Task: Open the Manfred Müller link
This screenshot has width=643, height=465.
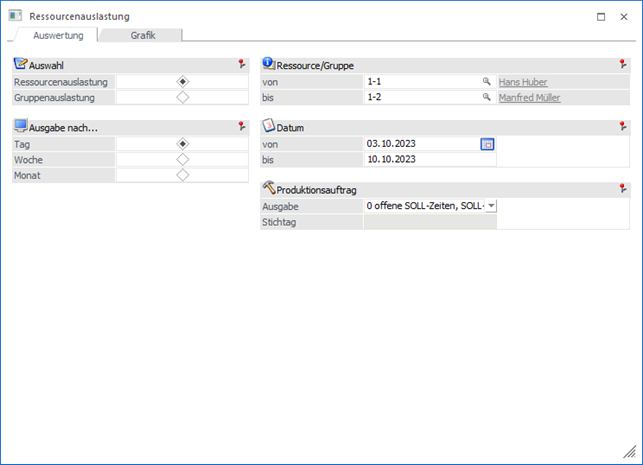Action: (529, 98)
